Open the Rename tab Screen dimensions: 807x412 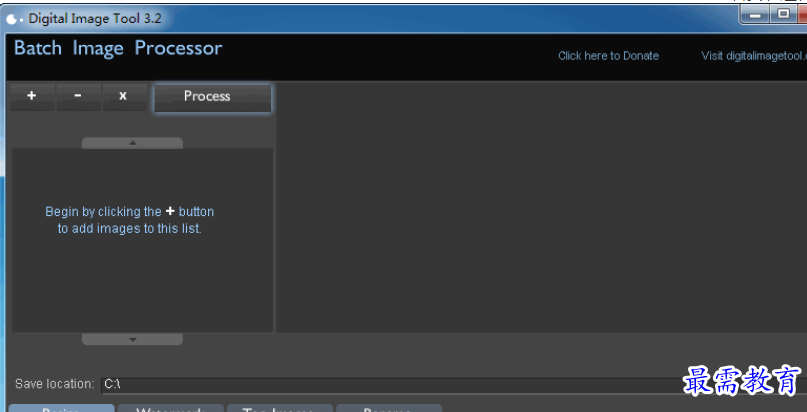point(389,408)
